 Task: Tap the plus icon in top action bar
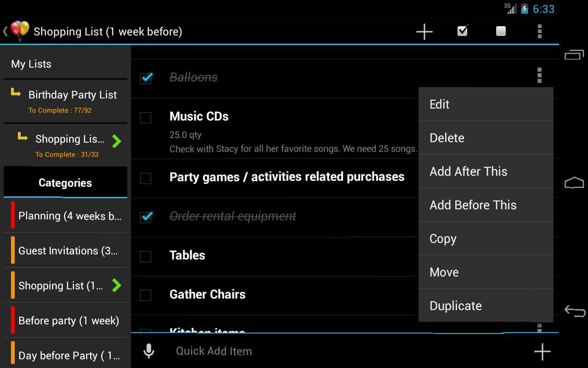pyautogui.click(x=424, y=32)
